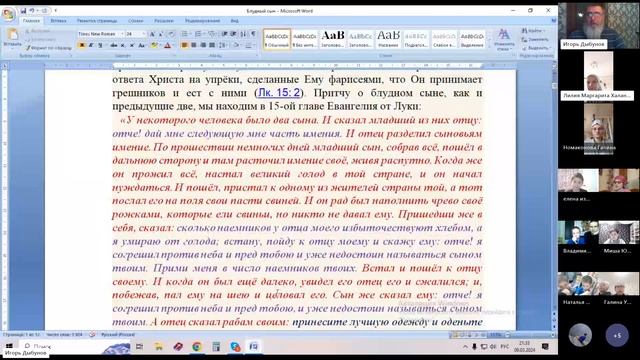
Task: Open the Office button menu
Action: [x=8, y=14]
